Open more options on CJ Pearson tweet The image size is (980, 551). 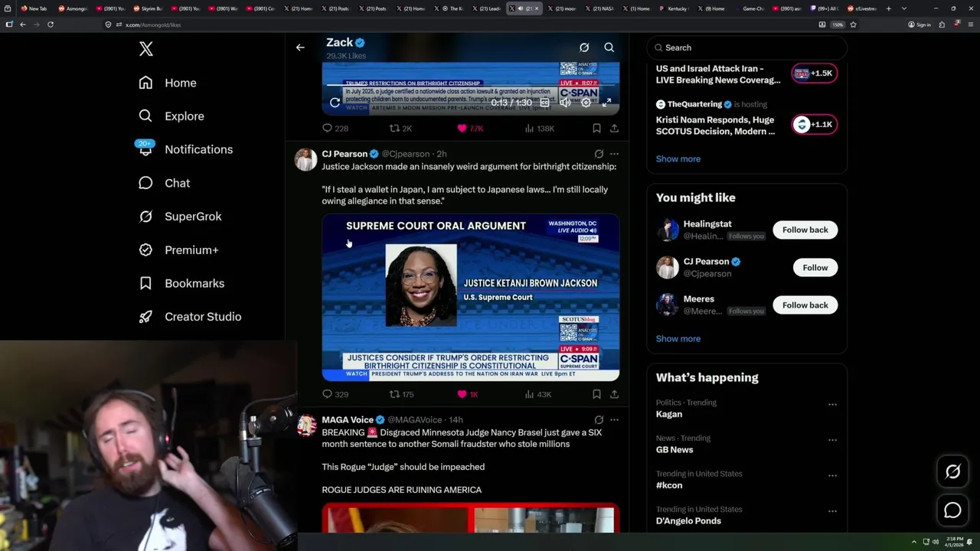(x=614, y=154)
